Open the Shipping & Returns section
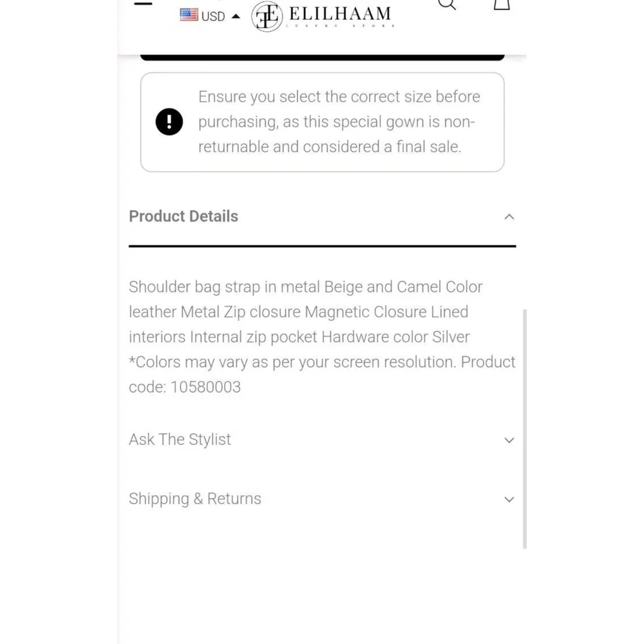 coord(323,499)
